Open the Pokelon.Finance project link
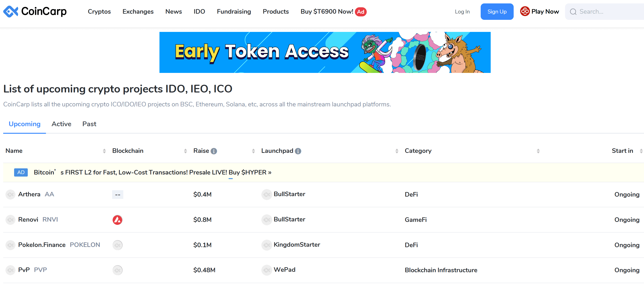The image size is (644, 285). click(x=42, y=245)
